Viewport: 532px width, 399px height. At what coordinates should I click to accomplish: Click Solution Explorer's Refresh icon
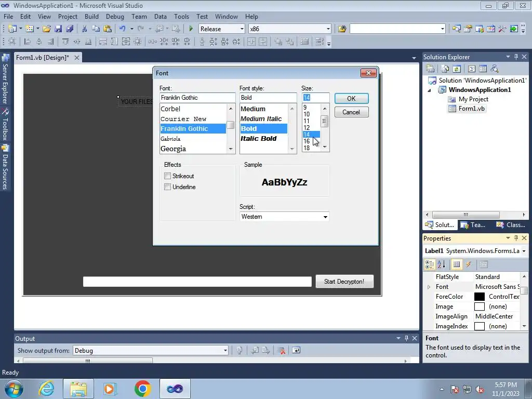coord(457,69)
